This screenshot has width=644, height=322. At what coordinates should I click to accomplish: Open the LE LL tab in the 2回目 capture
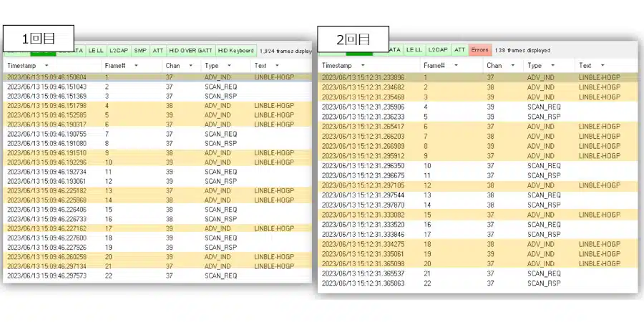pos(414,50)
